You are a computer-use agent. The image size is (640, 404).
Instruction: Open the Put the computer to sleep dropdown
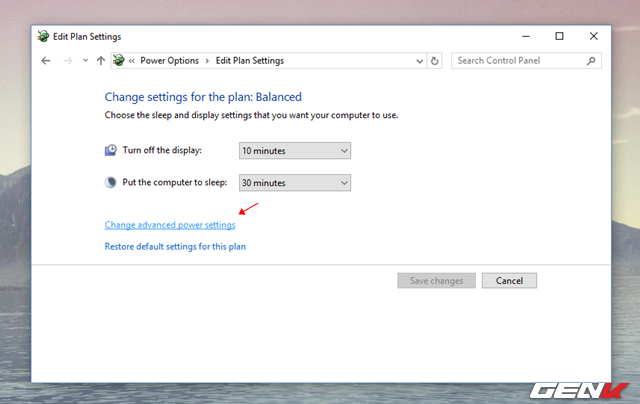[x=295, y=183]
